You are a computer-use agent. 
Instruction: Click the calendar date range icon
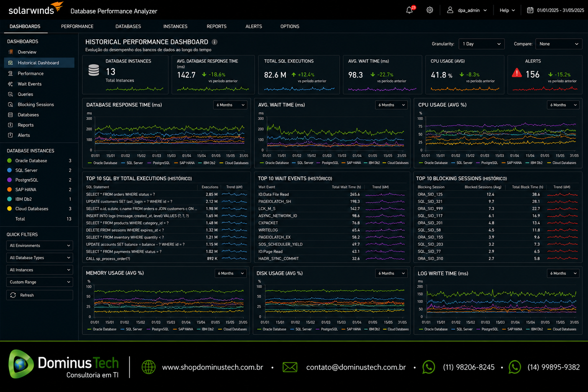530,10
